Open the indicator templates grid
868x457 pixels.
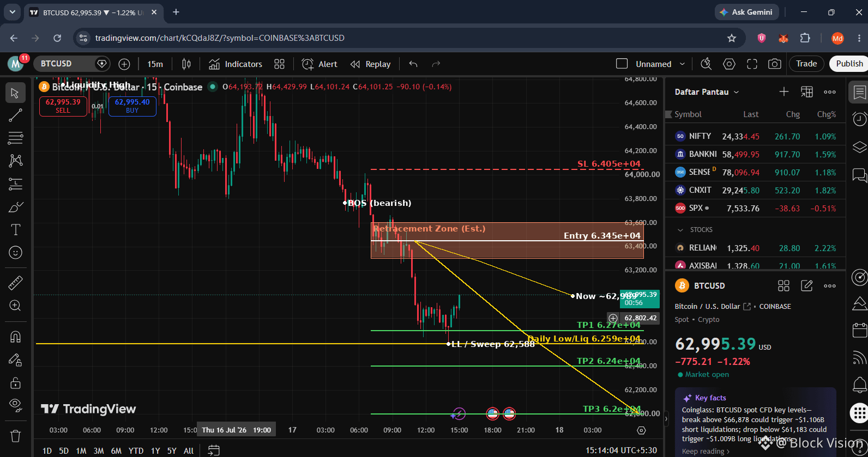tap(279, 64)
